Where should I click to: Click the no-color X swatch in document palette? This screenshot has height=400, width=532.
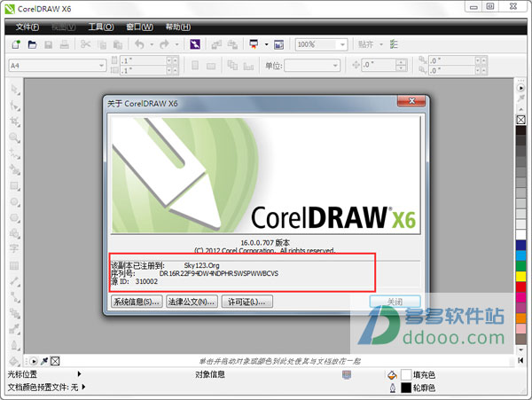[55, 361]
